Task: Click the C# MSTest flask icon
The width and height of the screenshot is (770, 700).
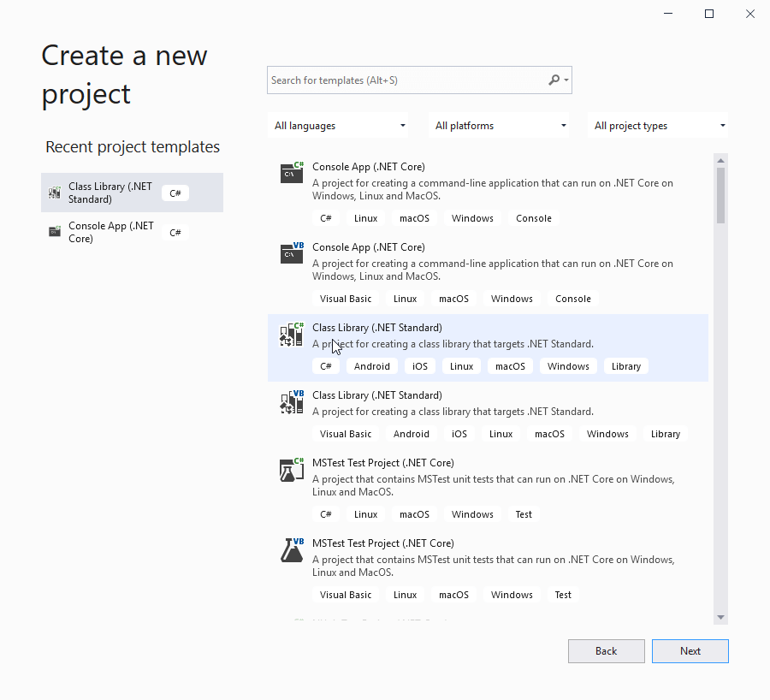Action: tap(292, 470)
